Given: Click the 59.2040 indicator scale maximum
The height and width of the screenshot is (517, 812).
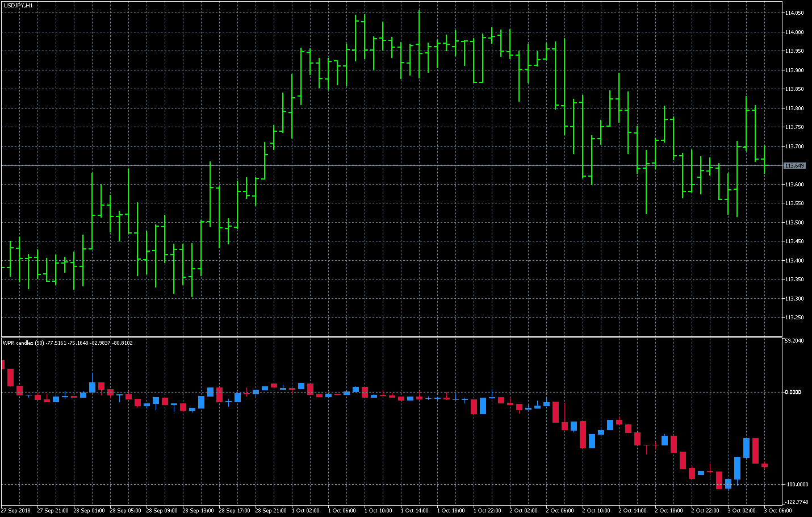Looking at the screenshot, I should click(x=794, y=341).
